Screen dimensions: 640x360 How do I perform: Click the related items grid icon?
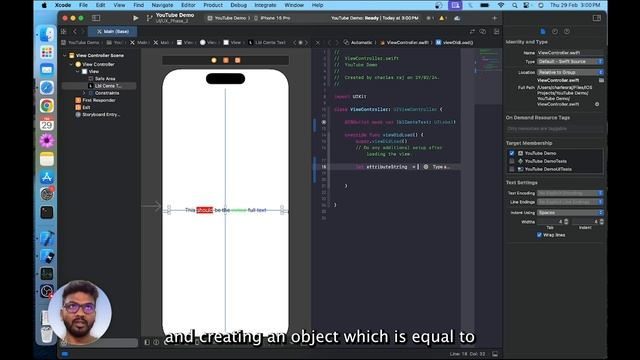pos(64,31)
